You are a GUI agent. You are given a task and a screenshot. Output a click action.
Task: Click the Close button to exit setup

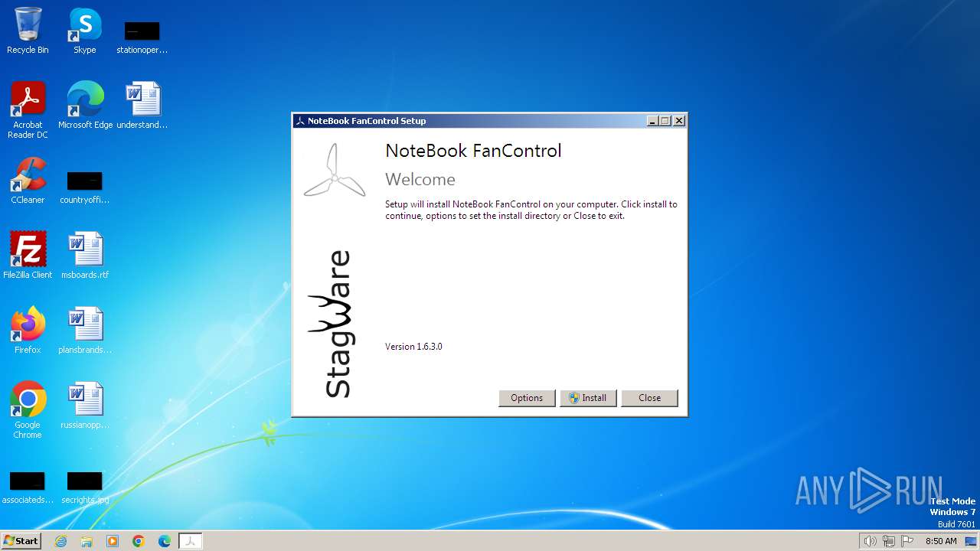[x=649, y=398]
